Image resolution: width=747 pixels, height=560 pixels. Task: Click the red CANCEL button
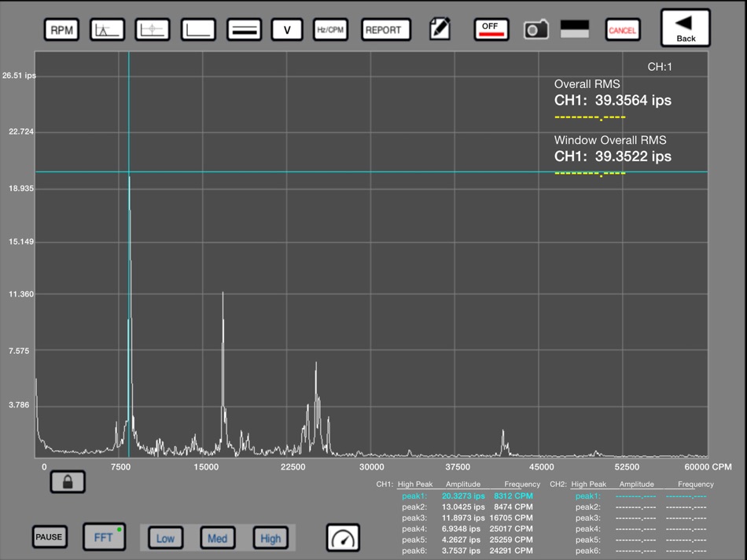[622, 30]
